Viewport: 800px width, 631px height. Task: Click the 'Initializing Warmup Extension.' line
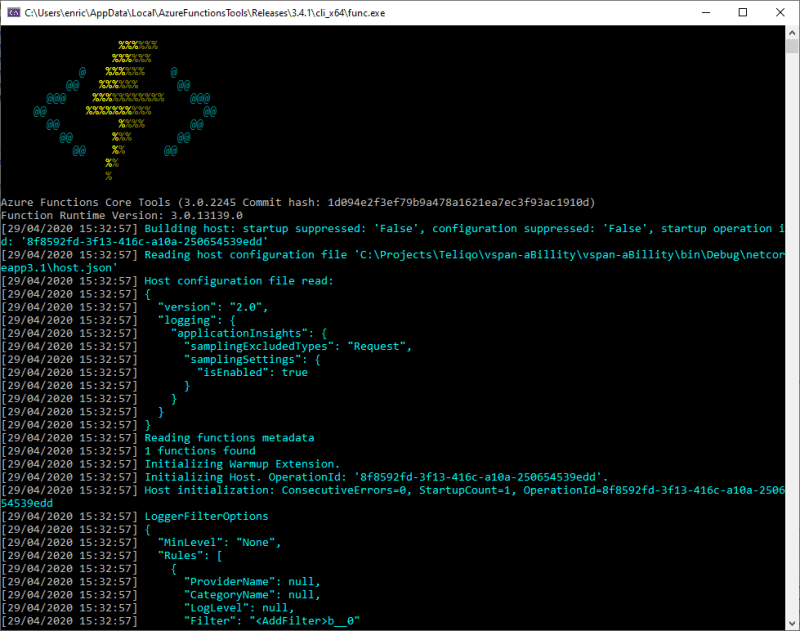[x=170, y=464]
